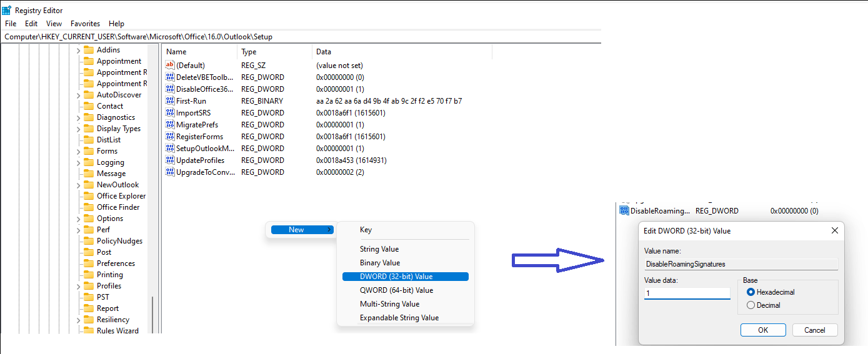Click the Value data input field
This screenshot has height=354, width=868.
687,293
